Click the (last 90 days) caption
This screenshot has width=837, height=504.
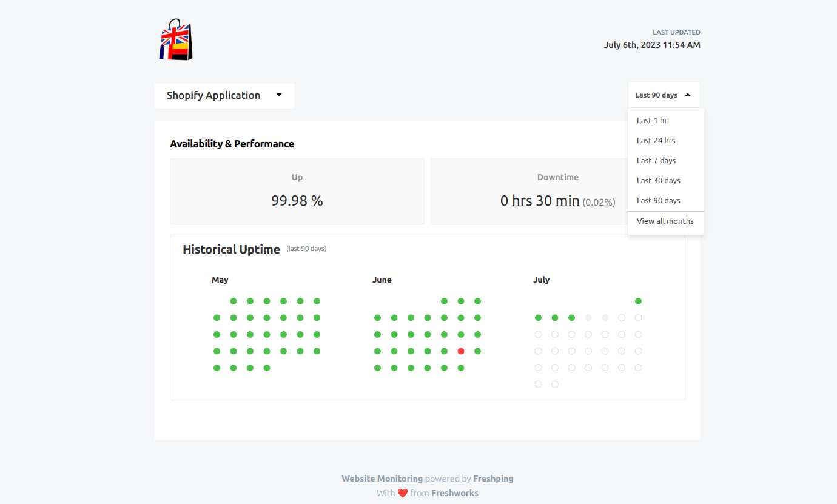point(306,249)
